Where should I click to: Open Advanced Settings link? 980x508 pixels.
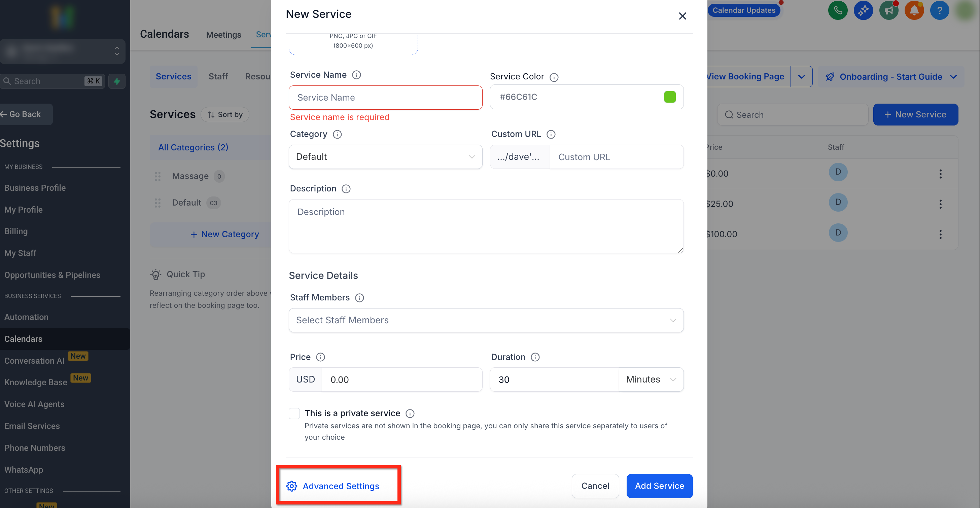341,486
